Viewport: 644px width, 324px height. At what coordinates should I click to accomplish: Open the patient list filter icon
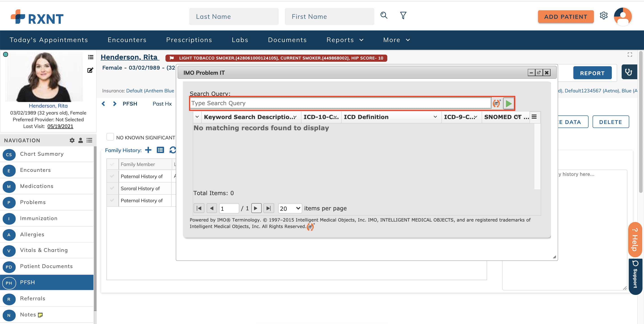pyautogui.click(x=403, y=15)
